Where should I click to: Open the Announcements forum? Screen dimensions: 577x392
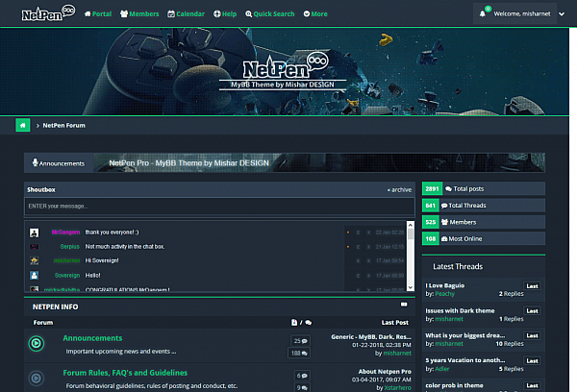(92, 338)
